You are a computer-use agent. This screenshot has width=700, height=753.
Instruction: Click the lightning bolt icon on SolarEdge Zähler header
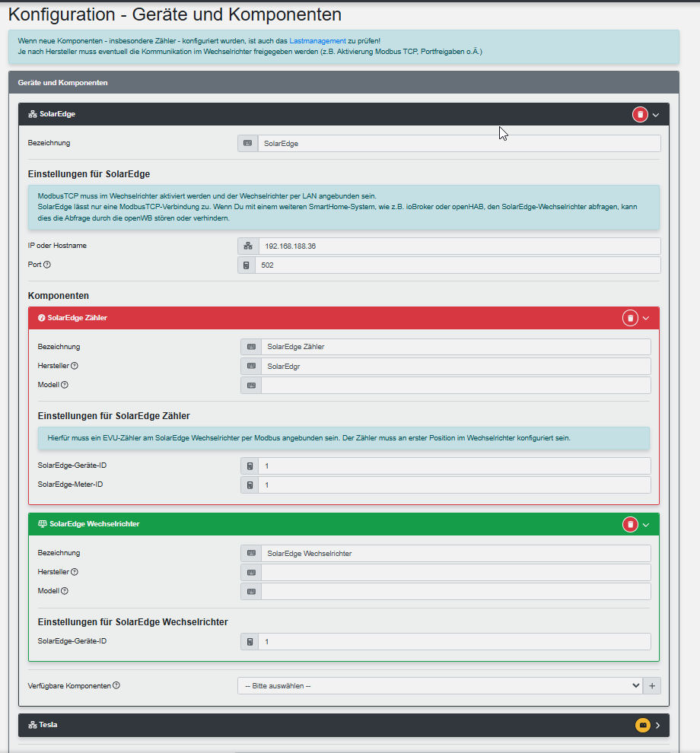(41, 318)
